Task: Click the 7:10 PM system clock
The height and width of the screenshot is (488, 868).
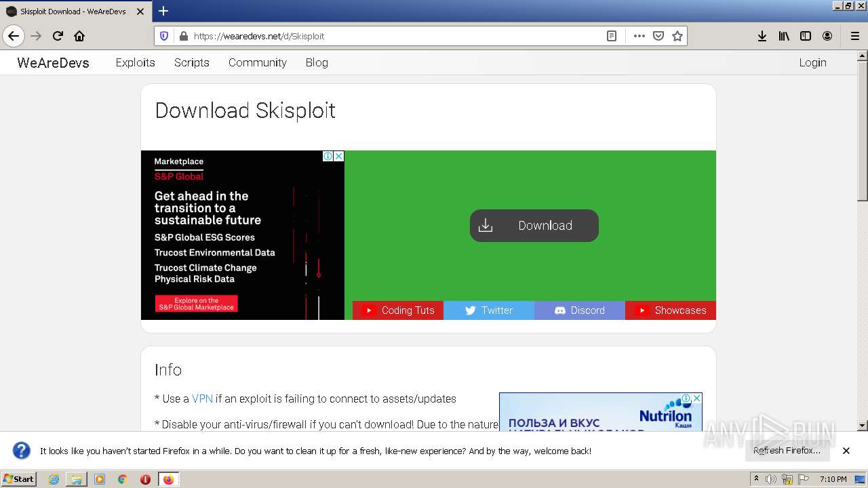Action: (x=833, y=479)
